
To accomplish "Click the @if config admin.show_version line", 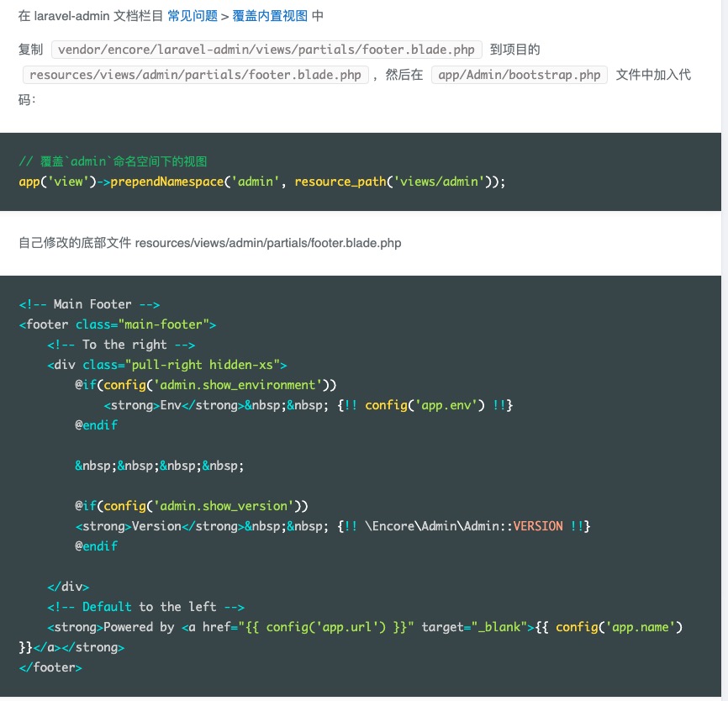I will click(192, 506).
